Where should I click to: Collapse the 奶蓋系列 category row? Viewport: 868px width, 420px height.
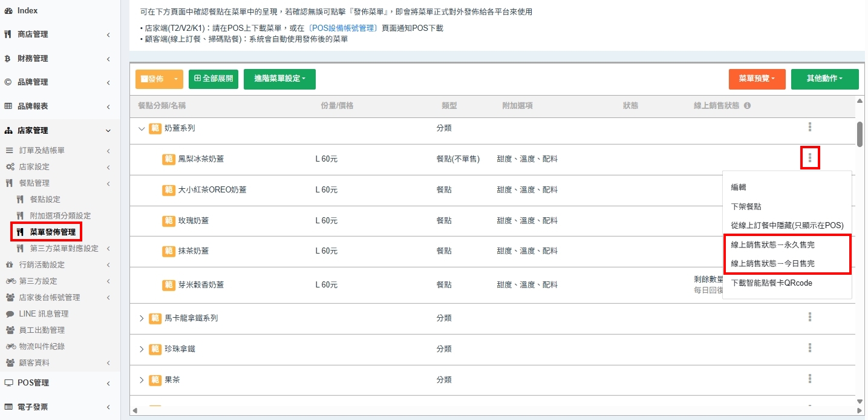[x=142, y=128]
